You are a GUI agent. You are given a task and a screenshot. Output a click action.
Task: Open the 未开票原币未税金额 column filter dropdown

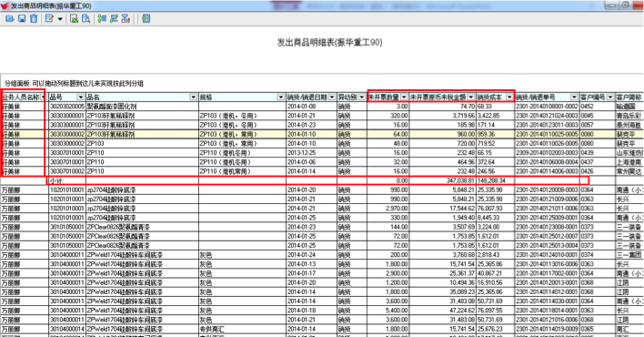(471, 97)
